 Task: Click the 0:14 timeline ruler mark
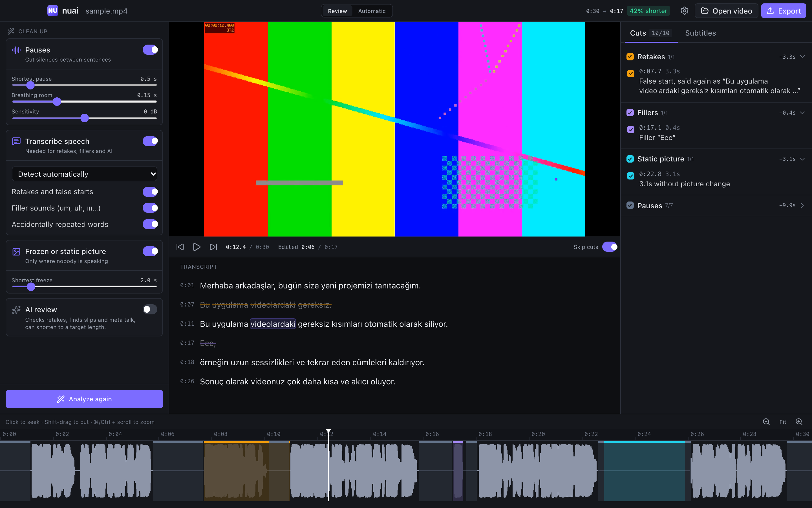(x=379, y=434)
